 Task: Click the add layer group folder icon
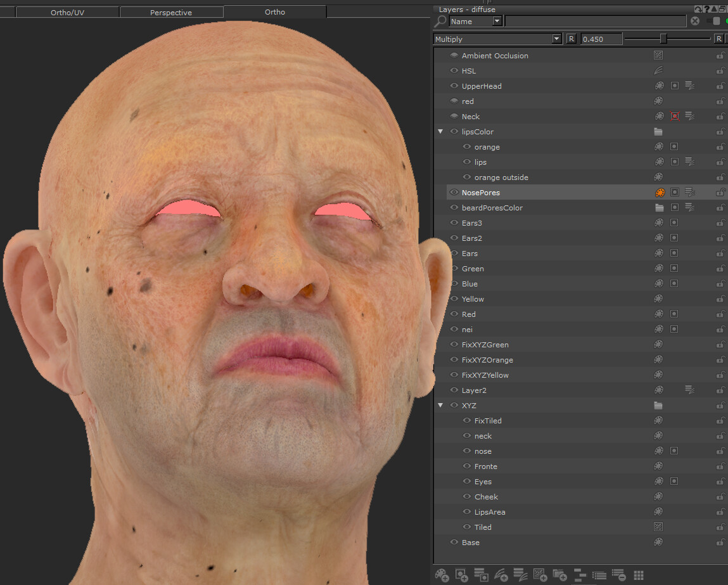click(x=559, y=575)
